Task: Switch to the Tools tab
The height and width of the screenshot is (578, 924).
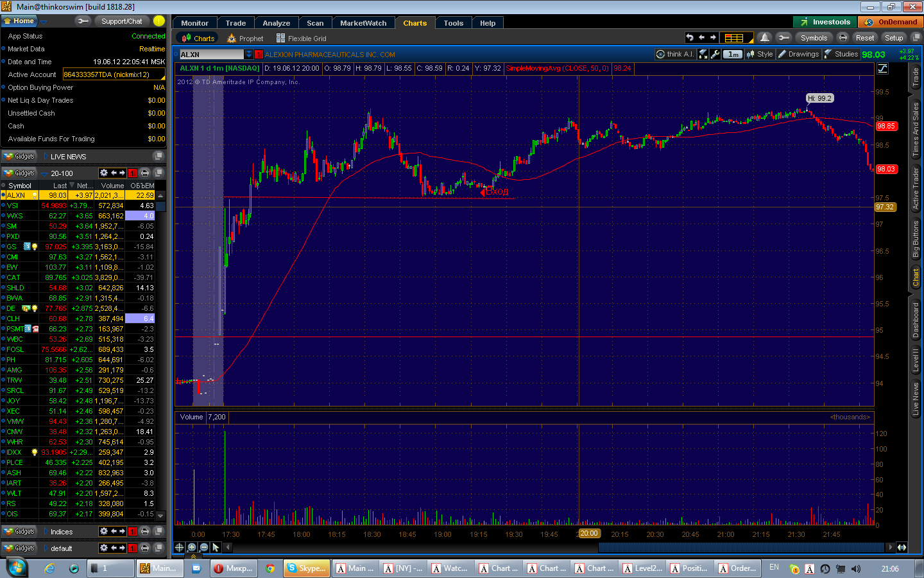Action: 453,23
